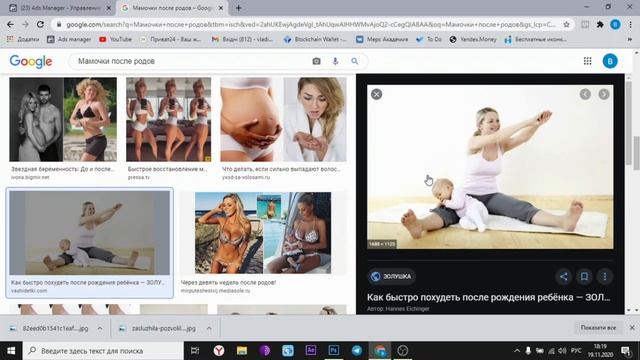Screen dimensions: 640x360
Task: Click the РУС language indicator in tray
Action: point(576,351)
